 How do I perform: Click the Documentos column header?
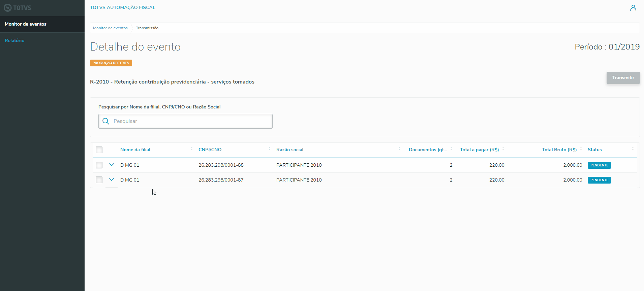[428, 150]
